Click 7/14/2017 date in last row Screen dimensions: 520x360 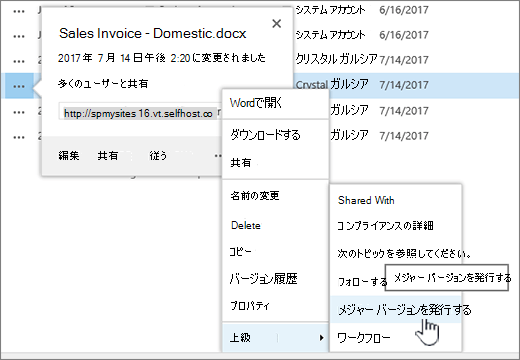[404, 136]
